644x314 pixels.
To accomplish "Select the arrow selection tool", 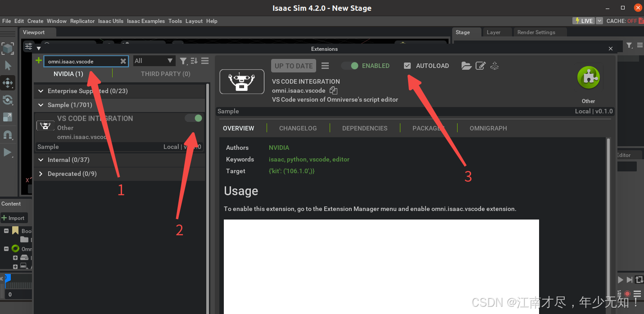I will point(8,65).
